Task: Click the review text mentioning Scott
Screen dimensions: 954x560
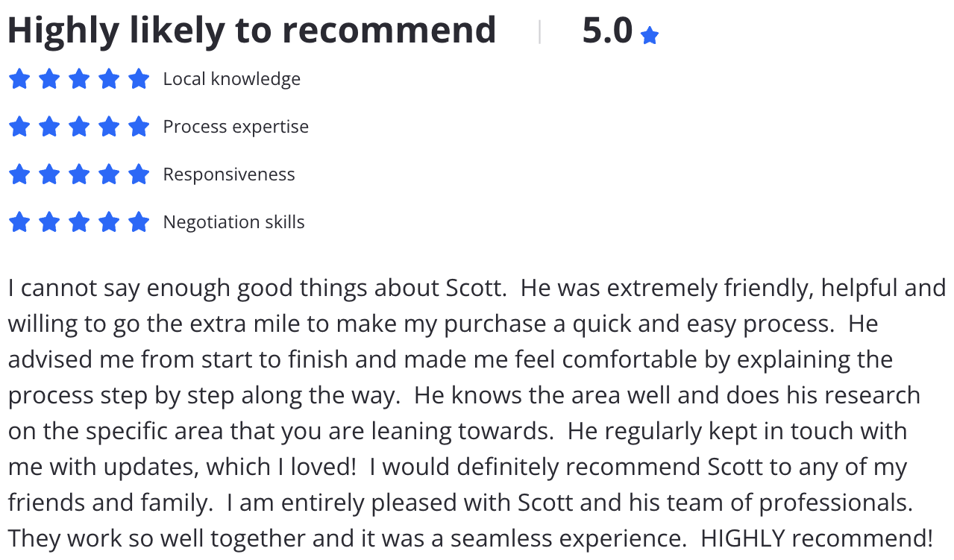Action: (x=477, y=413)
